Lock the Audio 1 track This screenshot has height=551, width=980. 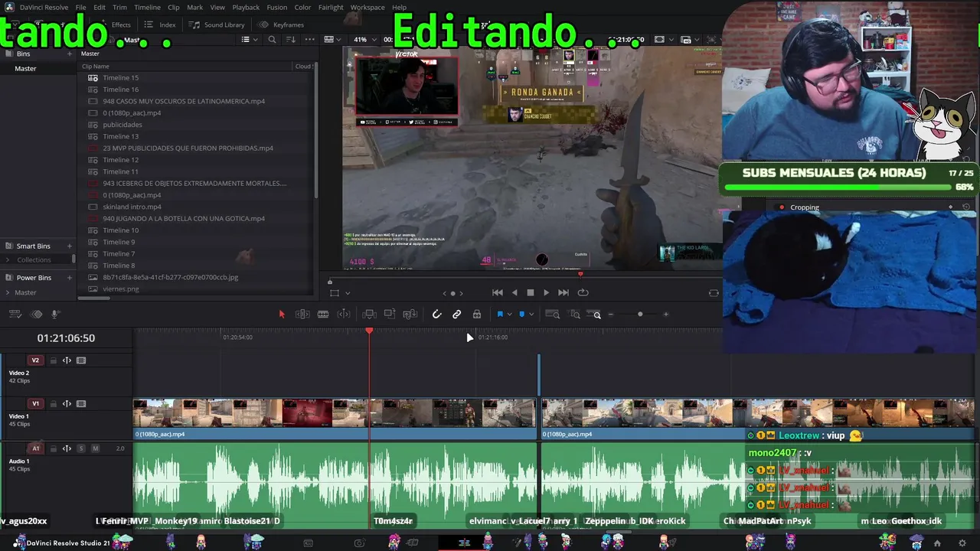(x=53, y=448)
